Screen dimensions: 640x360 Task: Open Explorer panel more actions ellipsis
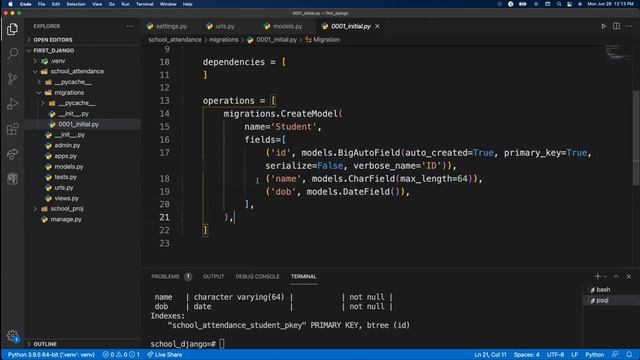[130, 26]
